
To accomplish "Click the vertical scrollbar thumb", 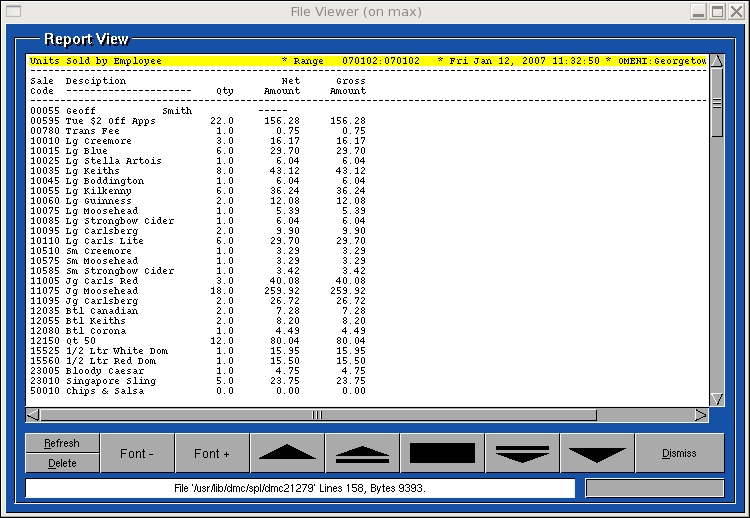I will [717, 102].
